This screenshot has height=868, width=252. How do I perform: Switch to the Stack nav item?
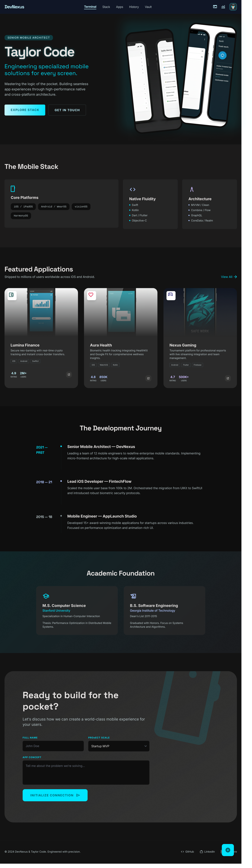106,7
